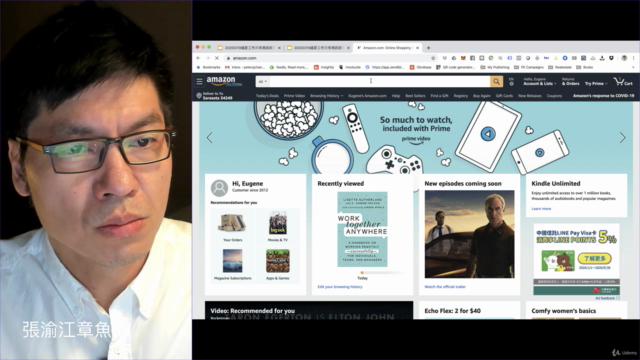Screen dimensions: 640x360
Task: Go to previous banner slide arrow
Action: pos(210,138)
